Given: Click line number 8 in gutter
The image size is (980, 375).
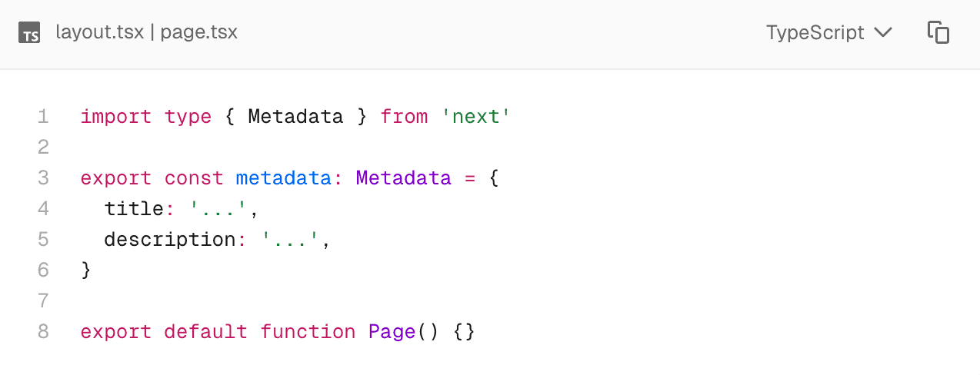Looking at the screenshot, I should tap(43, 332).
